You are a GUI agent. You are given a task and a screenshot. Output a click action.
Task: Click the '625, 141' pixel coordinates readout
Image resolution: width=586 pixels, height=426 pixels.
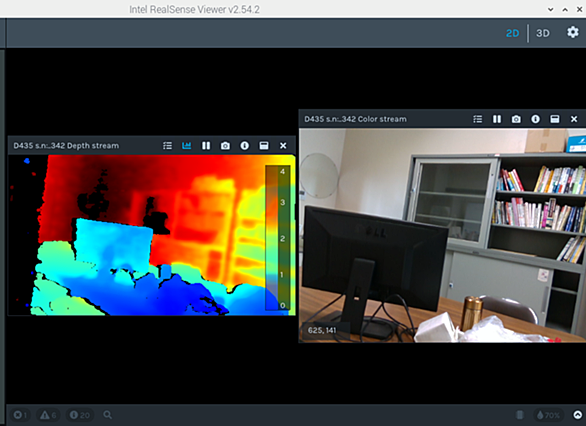tap(322, 330)
